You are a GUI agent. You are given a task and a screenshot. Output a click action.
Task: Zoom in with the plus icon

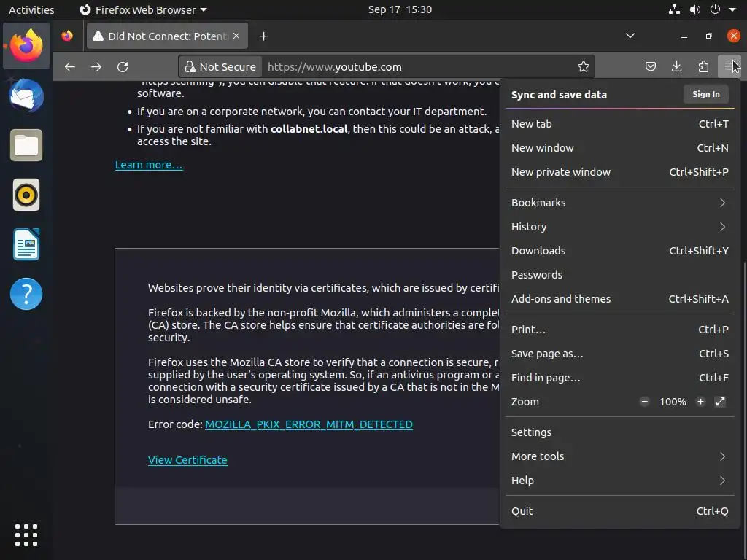click(x=700, y=402)
